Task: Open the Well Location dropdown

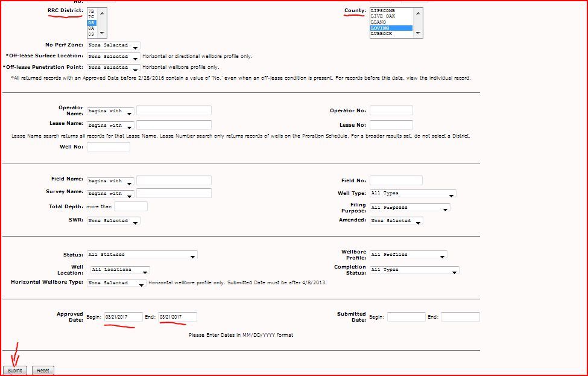Action: (x=121, y=270)
